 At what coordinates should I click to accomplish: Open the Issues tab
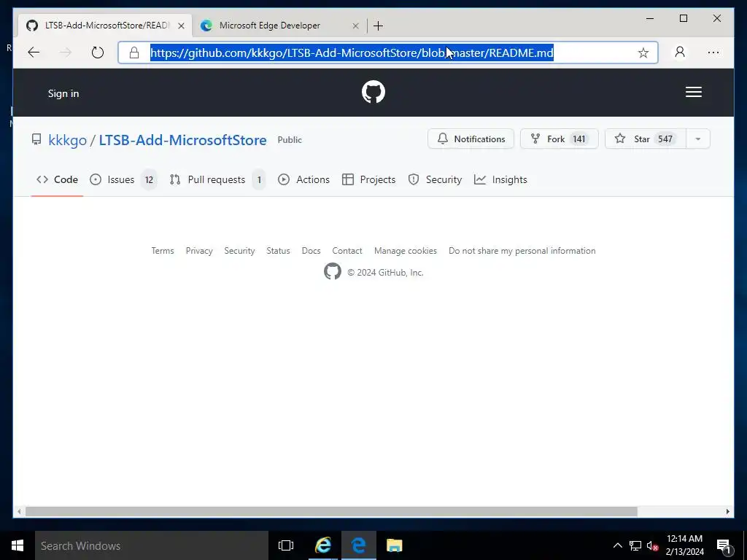click(x=123, y=179)
